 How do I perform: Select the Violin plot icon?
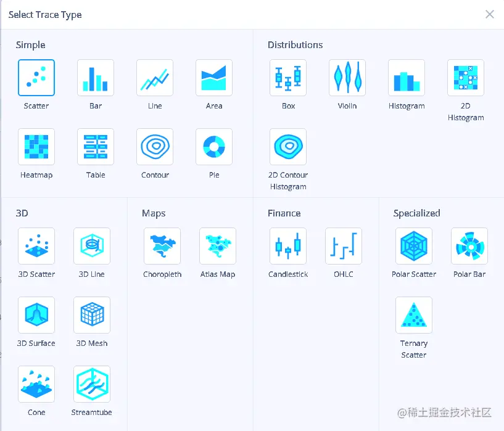pyautogui.click(x=347, y=78)
